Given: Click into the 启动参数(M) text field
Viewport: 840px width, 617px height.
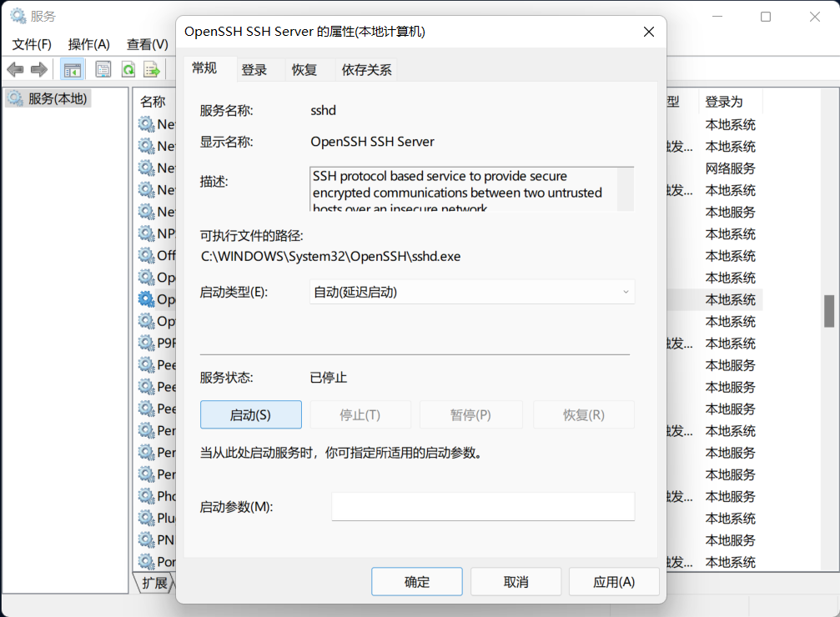Looking at the screenshot, I should pos(483,506).
